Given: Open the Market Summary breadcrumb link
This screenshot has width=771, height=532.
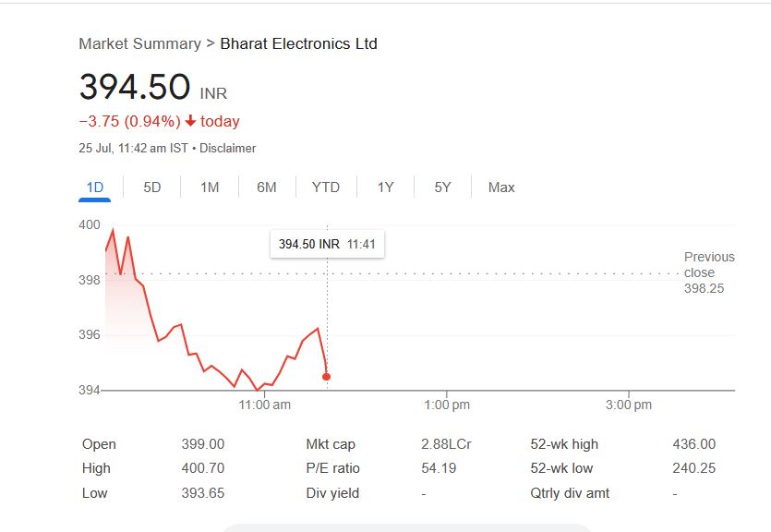Looking at the screenshot, I should (139, 43).
